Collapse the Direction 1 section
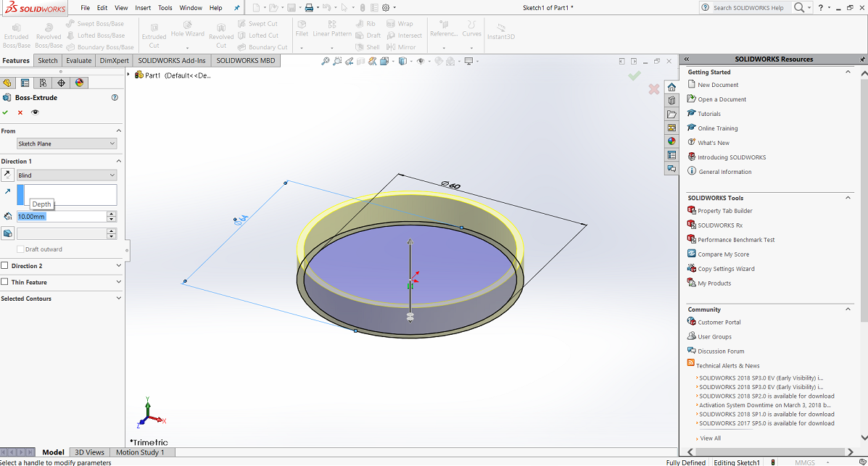868x466 pixels. coord(118,161)
